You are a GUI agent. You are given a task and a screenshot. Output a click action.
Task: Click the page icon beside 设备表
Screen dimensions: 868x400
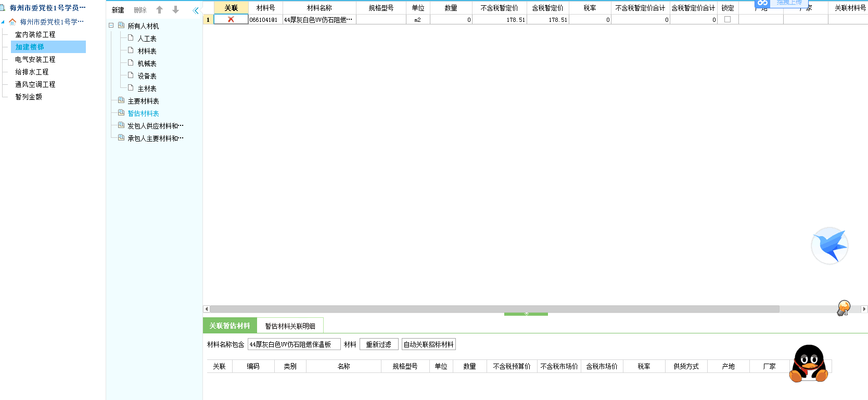(x=131, y=75)
